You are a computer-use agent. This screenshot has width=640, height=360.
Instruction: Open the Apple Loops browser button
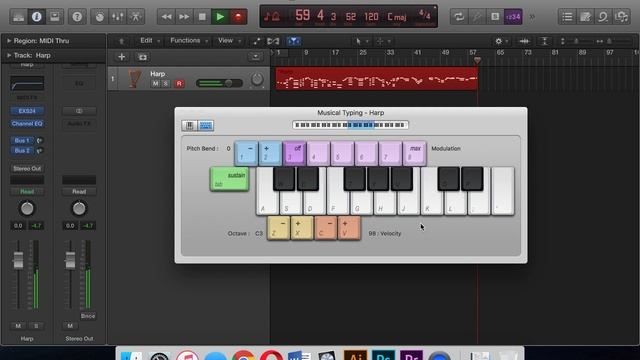click(603, 17)
